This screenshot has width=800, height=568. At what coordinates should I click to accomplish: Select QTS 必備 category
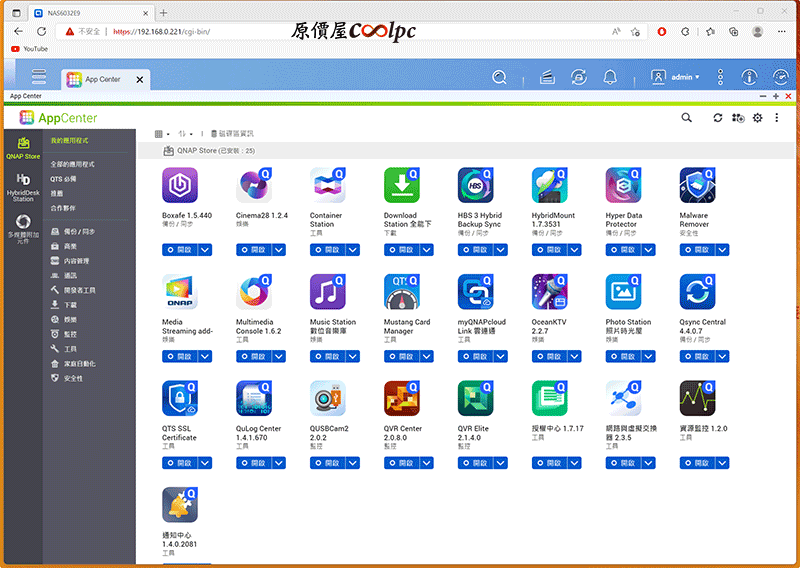coord(63,179)
